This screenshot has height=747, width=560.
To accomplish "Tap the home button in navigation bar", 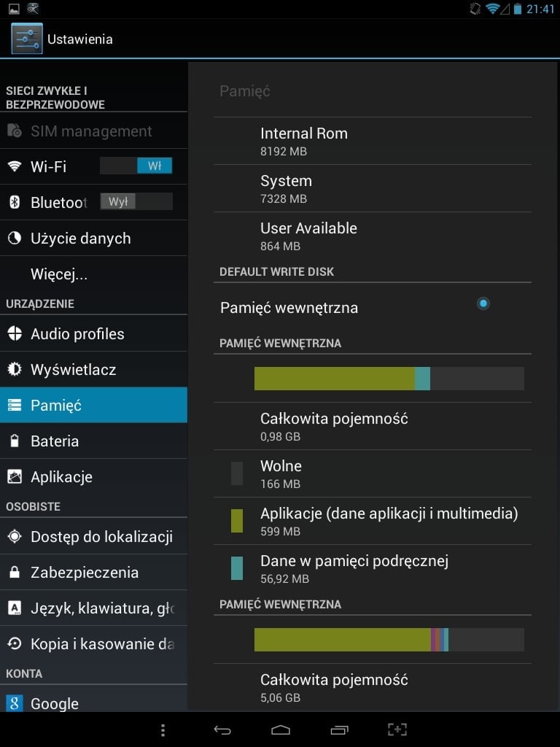I will (x=281, y=729).
